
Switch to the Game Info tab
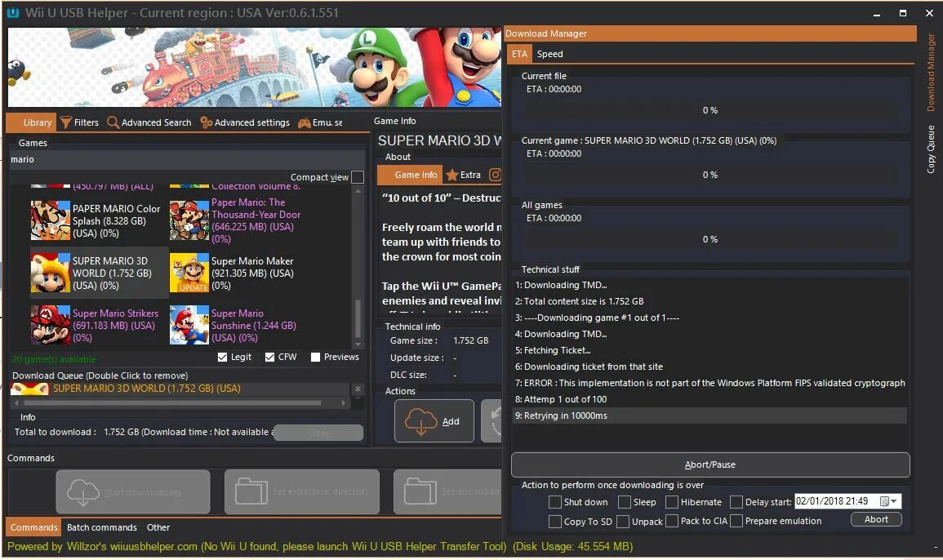[x=410, y=175]
